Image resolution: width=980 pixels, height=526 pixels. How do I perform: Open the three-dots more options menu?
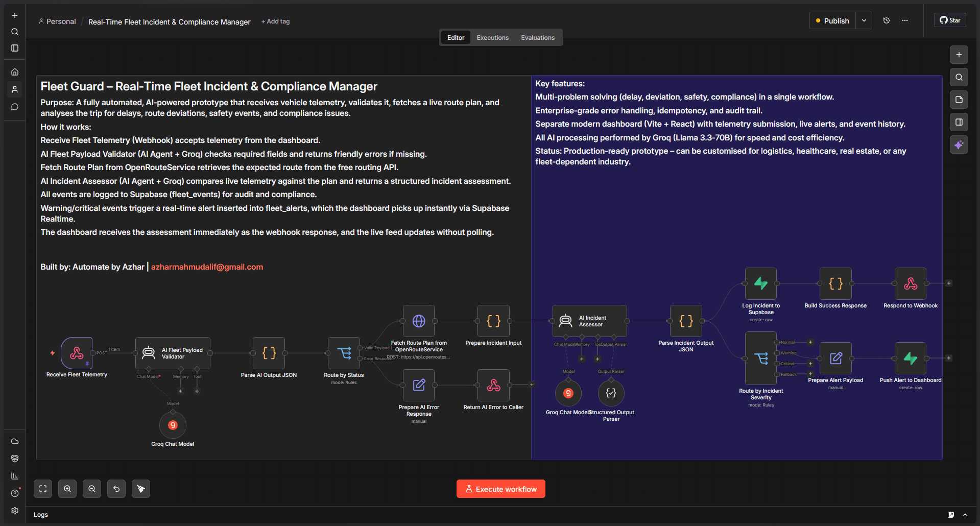905,20
